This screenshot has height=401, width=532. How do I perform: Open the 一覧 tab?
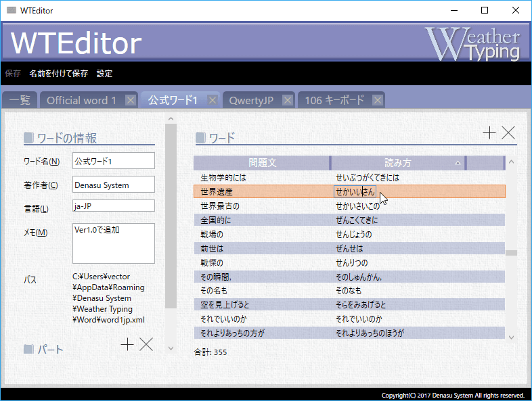pos(20,100)
